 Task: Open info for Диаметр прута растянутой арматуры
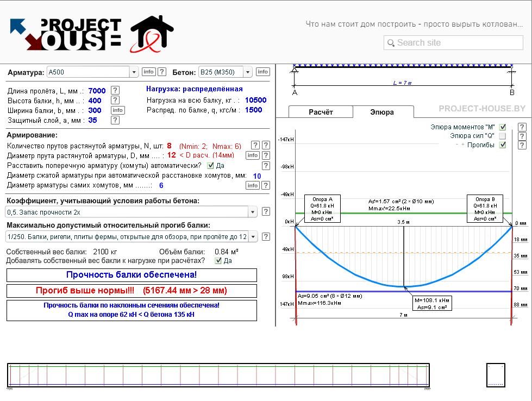pyautogui.click(x=253, y=155)
